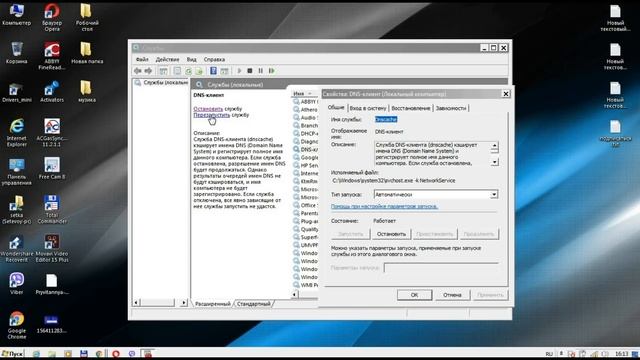This screenshot has height=360, width=640.
Task: Open the Справка menu
Action: (x=214, y=60)
